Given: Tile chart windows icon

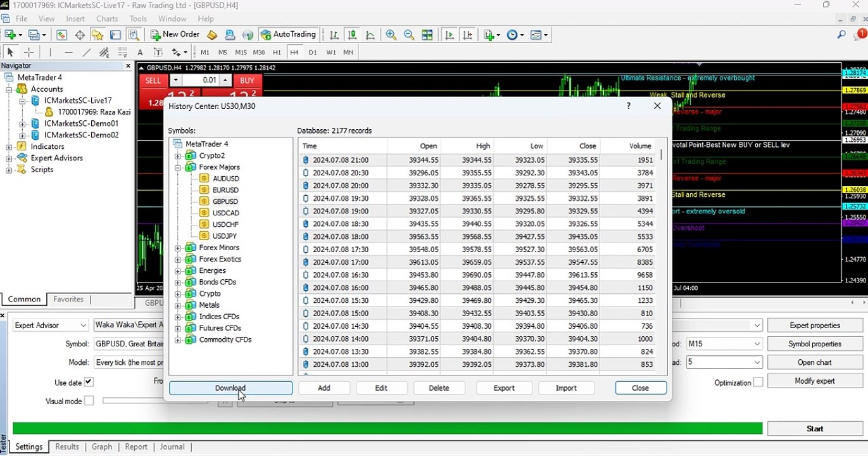Looking at the screenshot, I should click(x=427, y=35).
